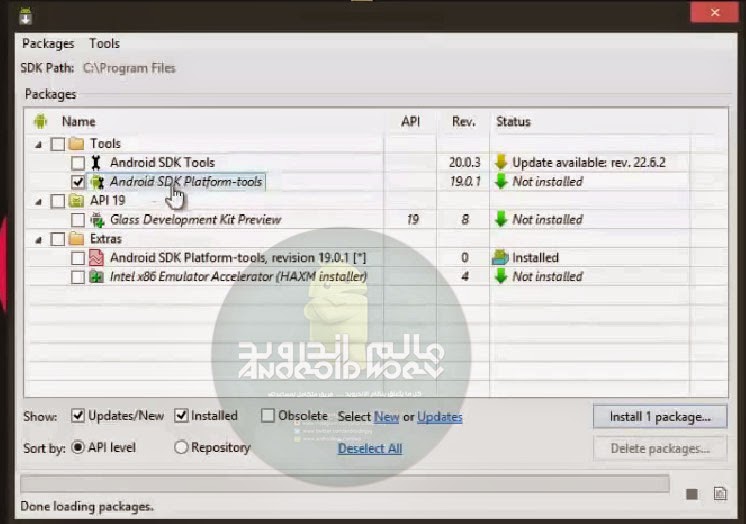The height and width of the screenshot is (524, 746).
Task: Click the 20.0.3 revision cell
Action: pos(464,163)
